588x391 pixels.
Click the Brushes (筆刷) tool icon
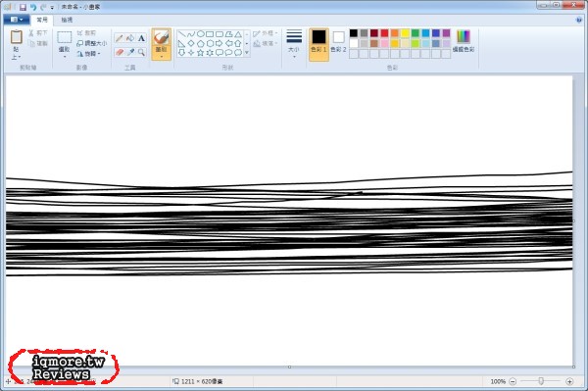(162, 37)
